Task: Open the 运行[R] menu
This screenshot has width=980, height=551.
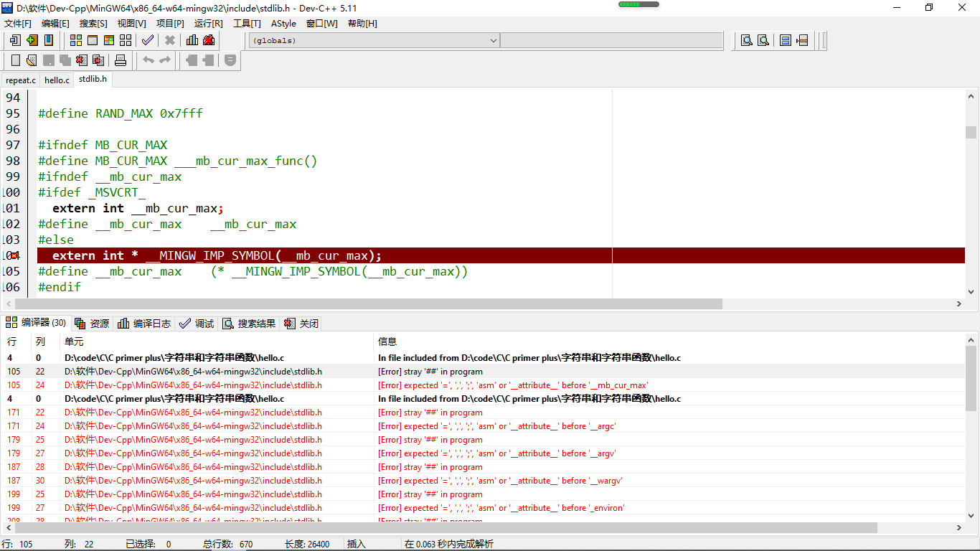Action: click(208, 24)
